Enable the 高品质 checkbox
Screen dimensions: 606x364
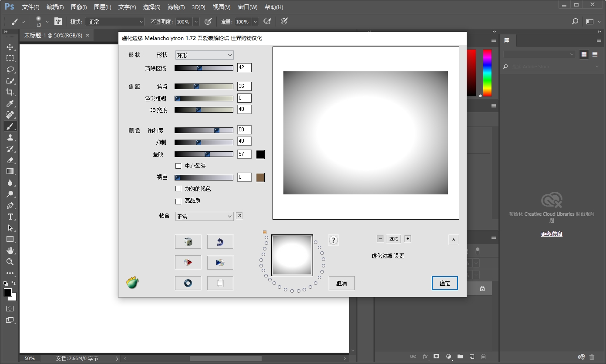[x=178, y=201]
